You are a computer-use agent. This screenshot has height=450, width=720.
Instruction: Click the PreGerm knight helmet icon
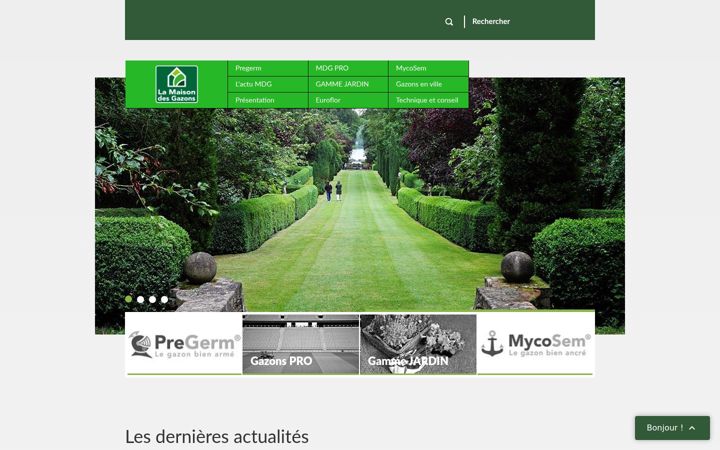[140, 344]
